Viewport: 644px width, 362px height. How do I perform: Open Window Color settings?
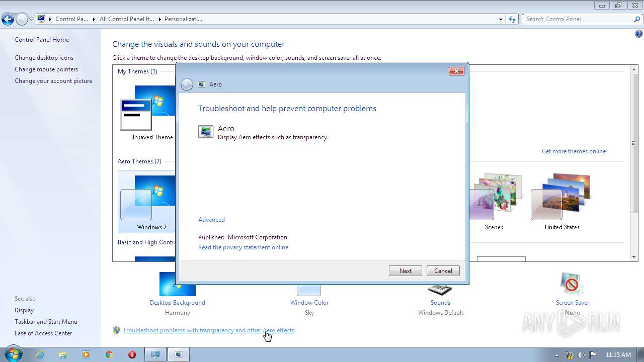pos(309,303)
